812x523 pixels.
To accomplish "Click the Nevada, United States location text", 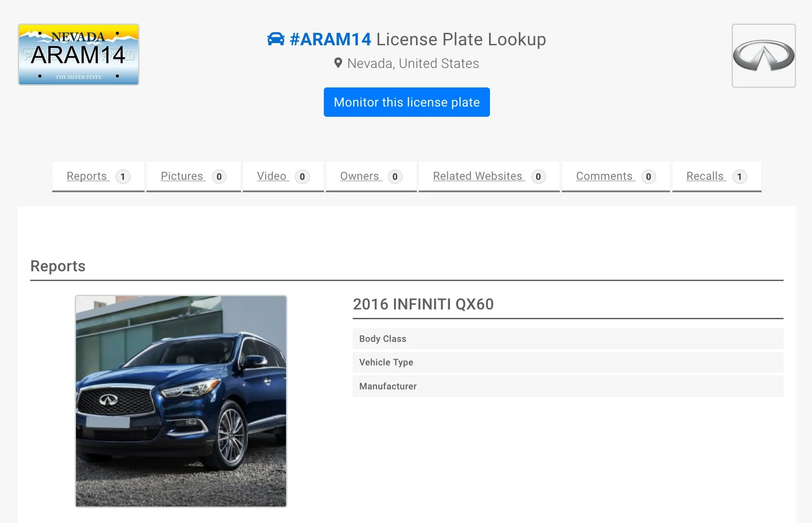I will (413, 63).
